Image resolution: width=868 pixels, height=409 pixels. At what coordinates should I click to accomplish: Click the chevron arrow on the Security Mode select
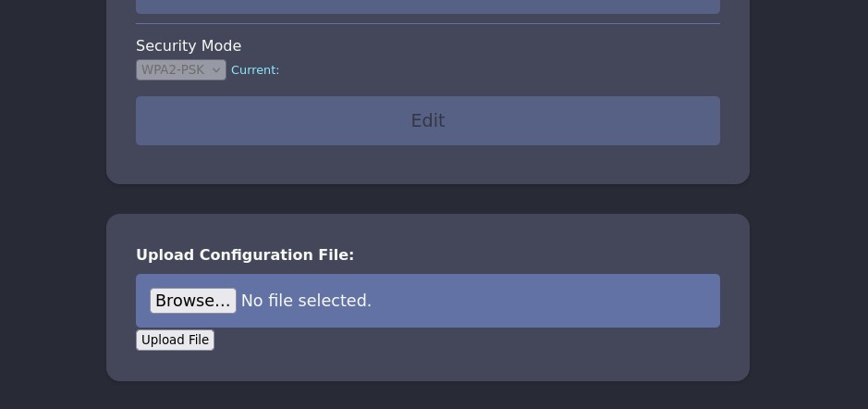tap(216, 70)
